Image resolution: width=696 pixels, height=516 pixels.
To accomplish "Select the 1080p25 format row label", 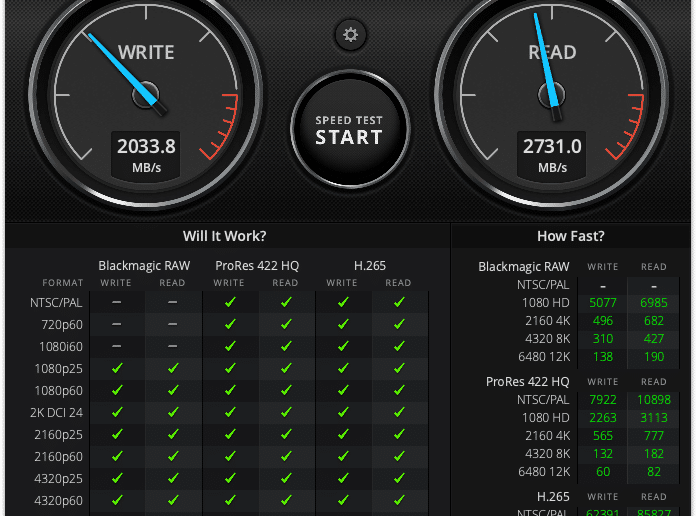I will coord(59,369).
